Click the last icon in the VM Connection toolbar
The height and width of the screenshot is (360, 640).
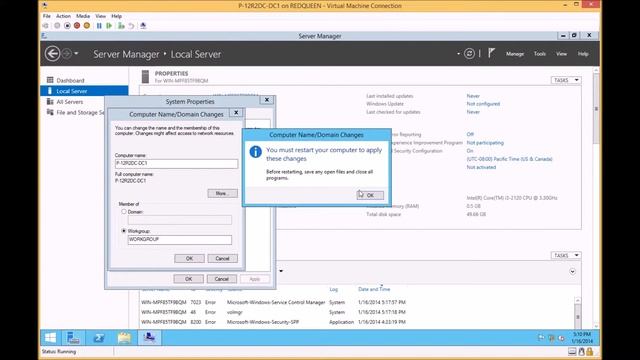point(143,26)
